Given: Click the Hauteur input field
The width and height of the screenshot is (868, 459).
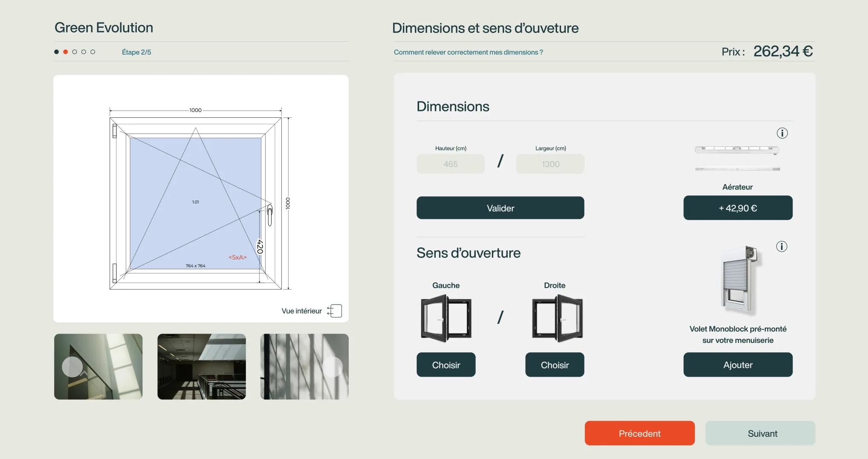Looking at the screenshot, I should 450,164.
